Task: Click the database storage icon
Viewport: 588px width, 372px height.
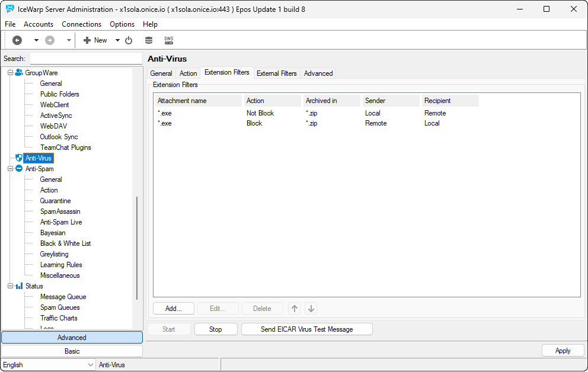Action: [x=149, y=40]
